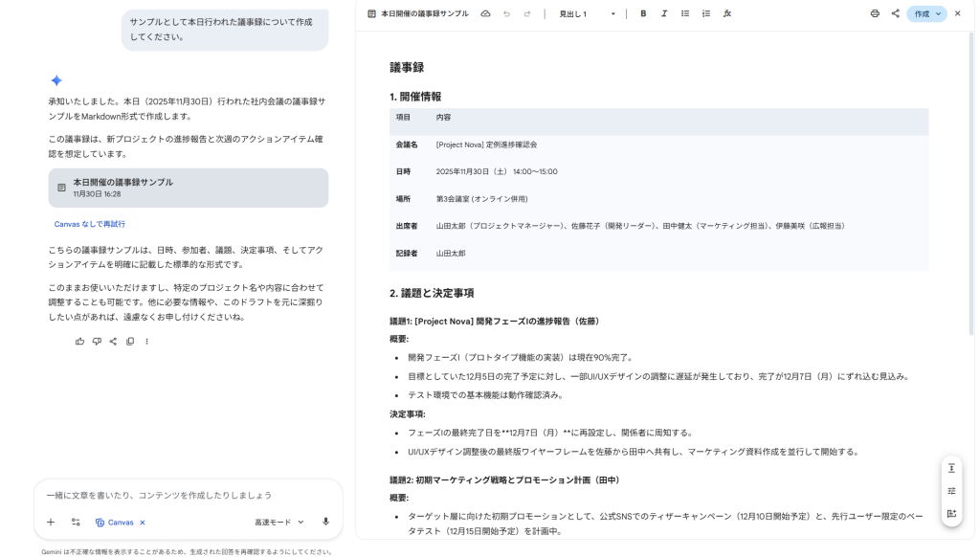Click the Canvas なしで再試行 link

(89, 224)
